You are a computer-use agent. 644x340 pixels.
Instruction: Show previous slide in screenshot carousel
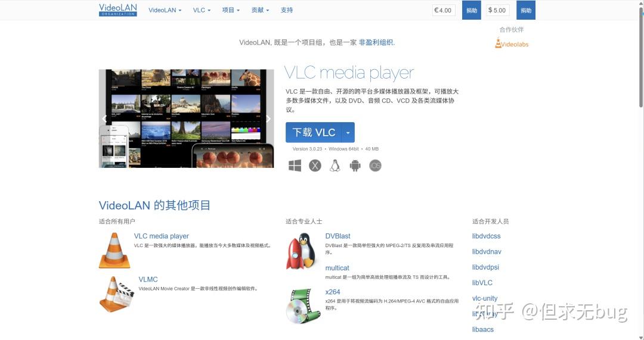point(104,118)
